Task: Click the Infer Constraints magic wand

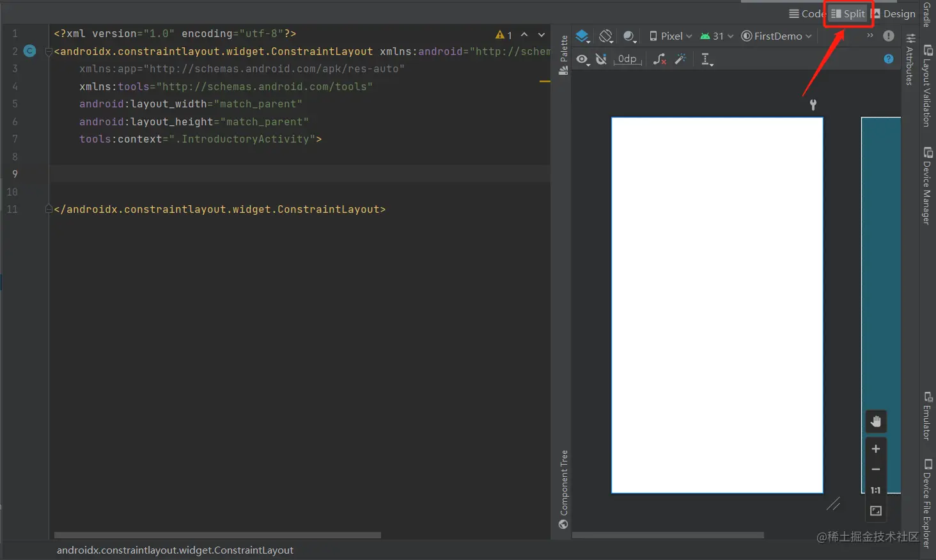Action: pyautogui.click(x=680, y=59)
